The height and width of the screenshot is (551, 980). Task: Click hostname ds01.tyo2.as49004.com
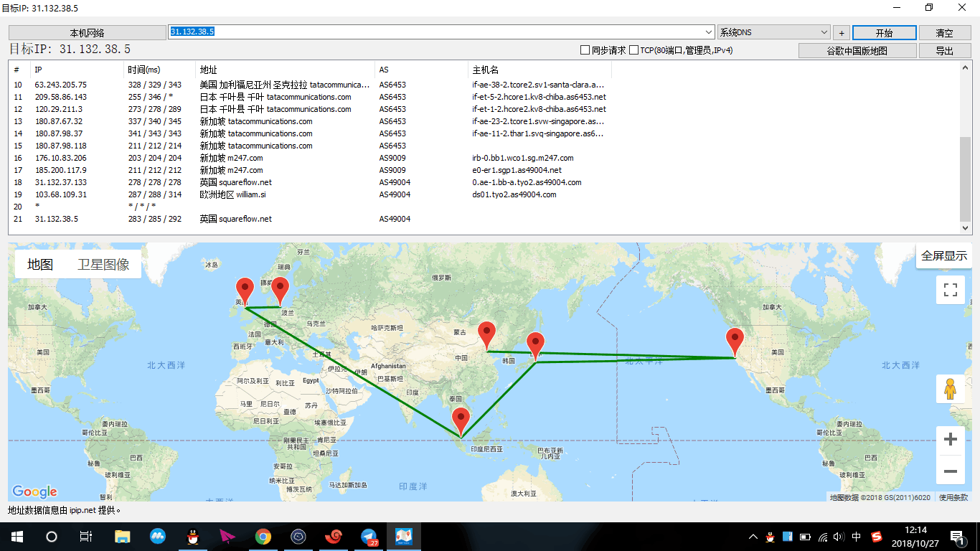514,194
